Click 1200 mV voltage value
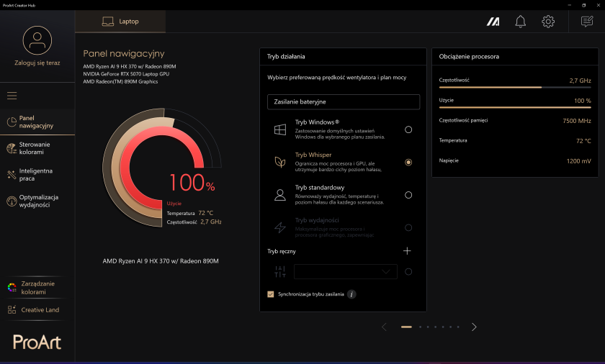 point(578,161)
